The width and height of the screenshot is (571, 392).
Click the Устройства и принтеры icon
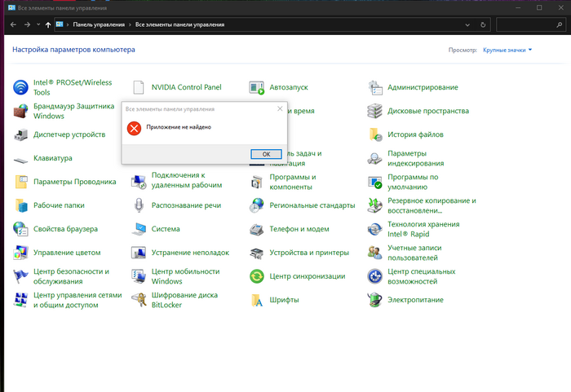[257, 253]
